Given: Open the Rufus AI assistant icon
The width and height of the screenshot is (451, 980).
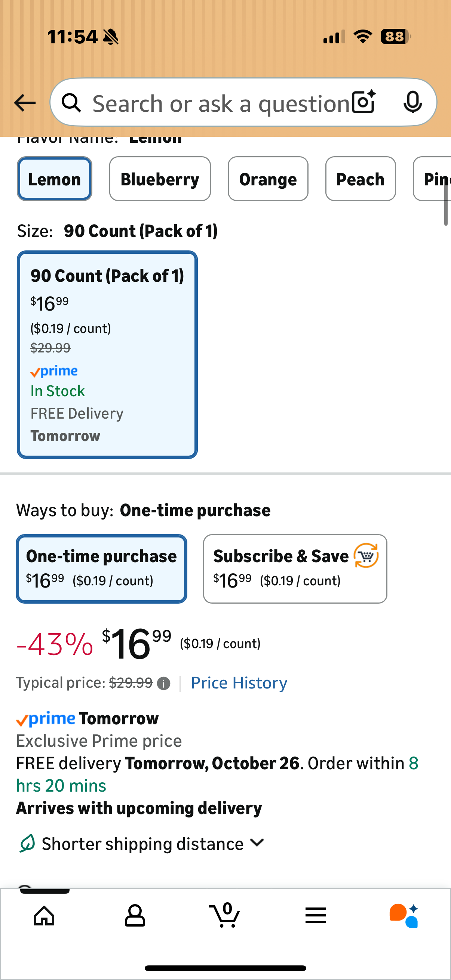Looking at the screenshot, I should tap(404, 915).
